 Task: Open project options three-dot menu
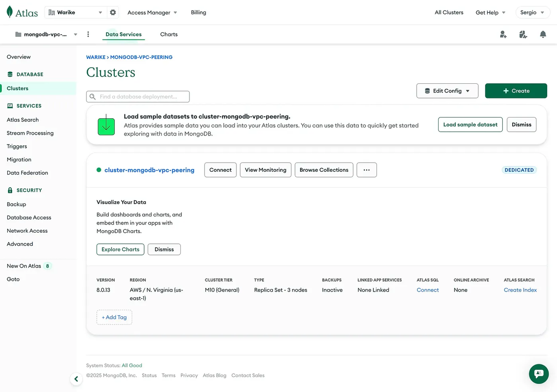pos(88,34)
